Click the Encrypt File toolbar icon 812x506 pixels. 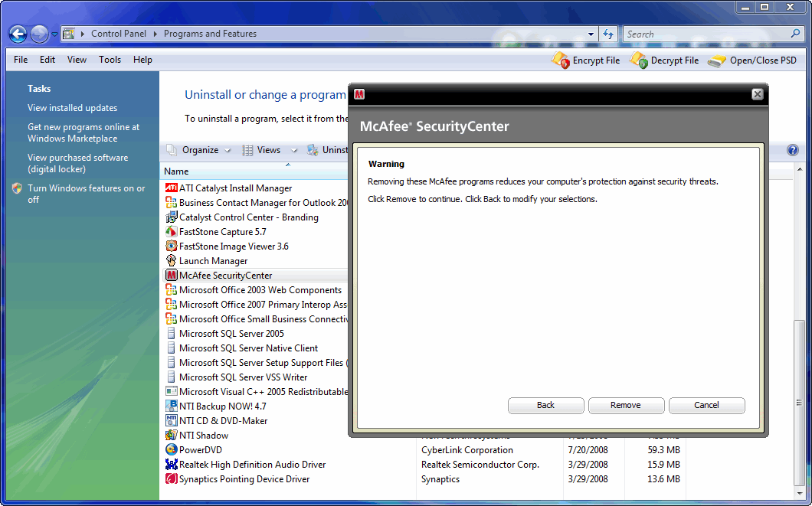click(x=560, y=60)
